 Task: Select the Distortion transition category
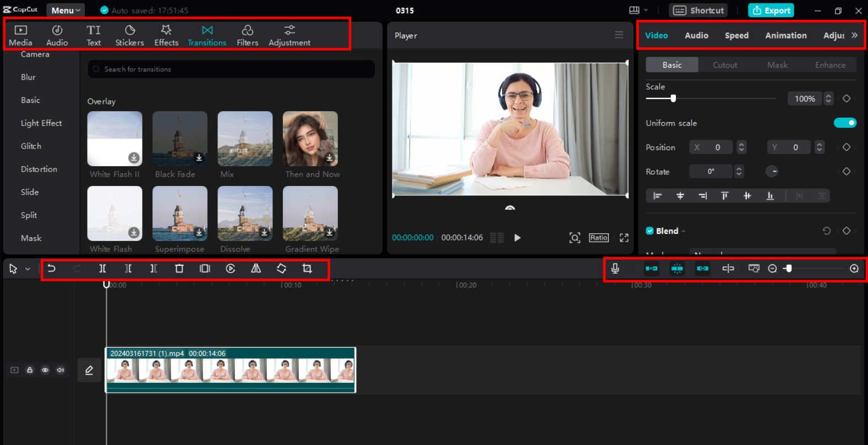pyautogui.click(x=39, y=169)
